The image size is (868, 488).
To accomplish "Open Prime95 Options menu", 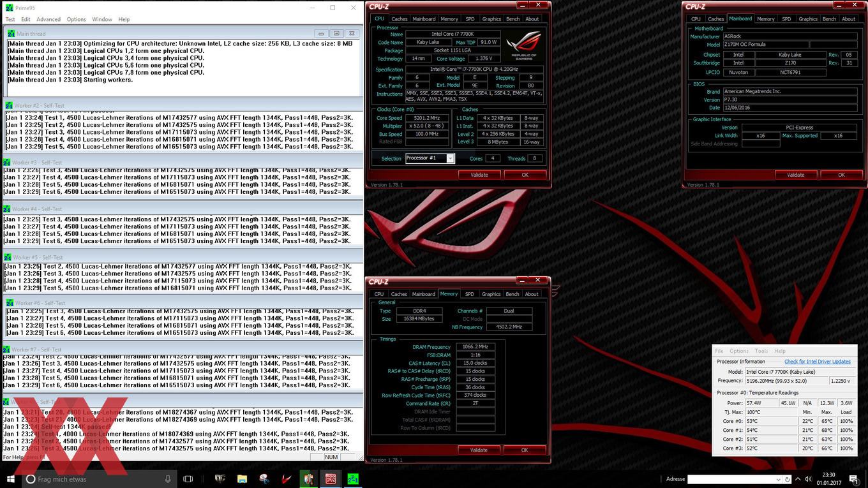I will (x=77, y=19).
